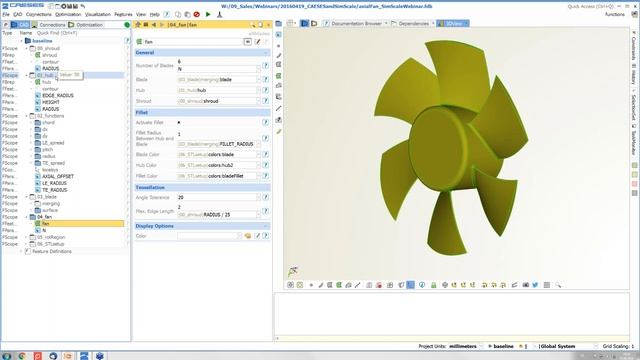Click the context help icon next to Help menu
This screenshot has width=640, height=360.
click(x=167, y=14)
